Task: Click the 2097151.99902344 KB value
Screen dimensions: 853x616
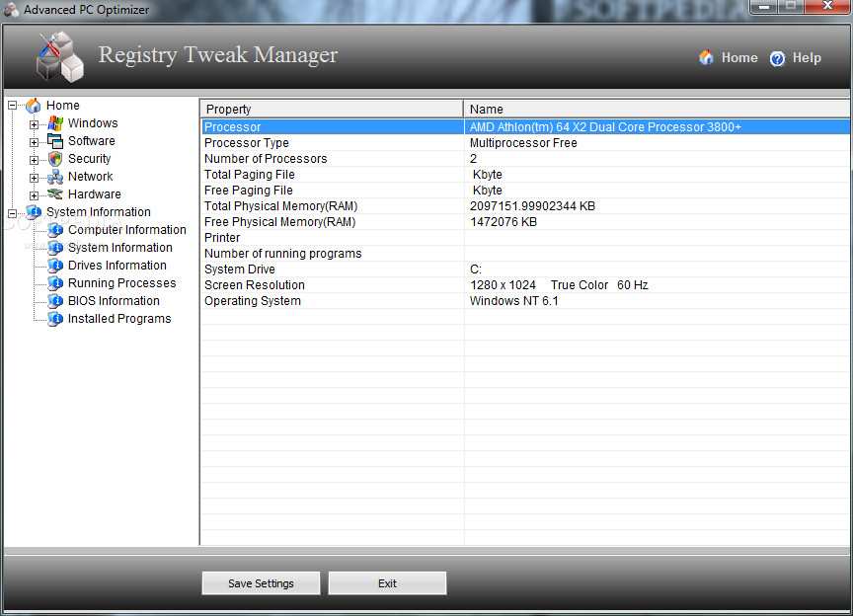Action: point(532,205)
